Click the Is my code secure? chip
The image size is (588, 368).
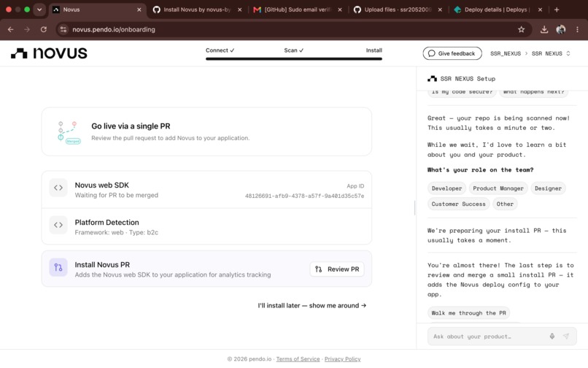(462, 93)
